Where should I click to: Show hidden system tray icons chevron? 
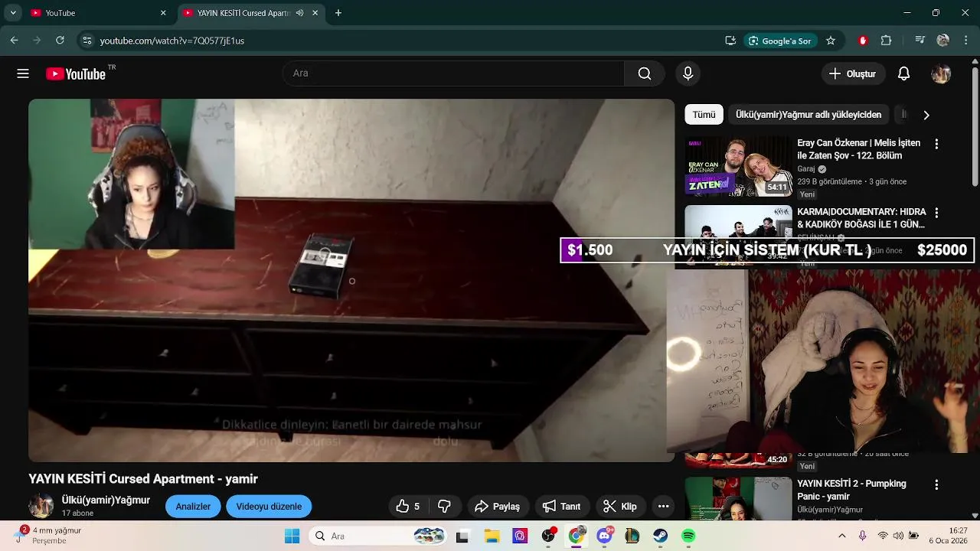[x=841, y=536]
